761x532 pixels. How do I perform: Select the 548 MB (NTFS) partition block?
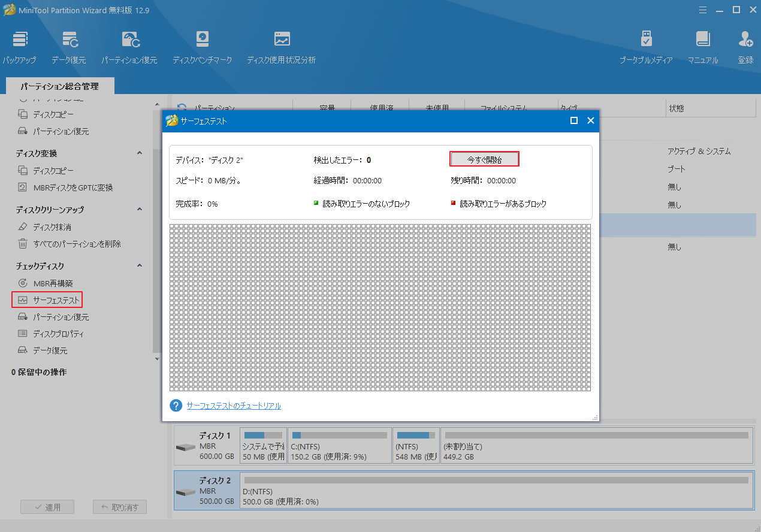[416, 446]
